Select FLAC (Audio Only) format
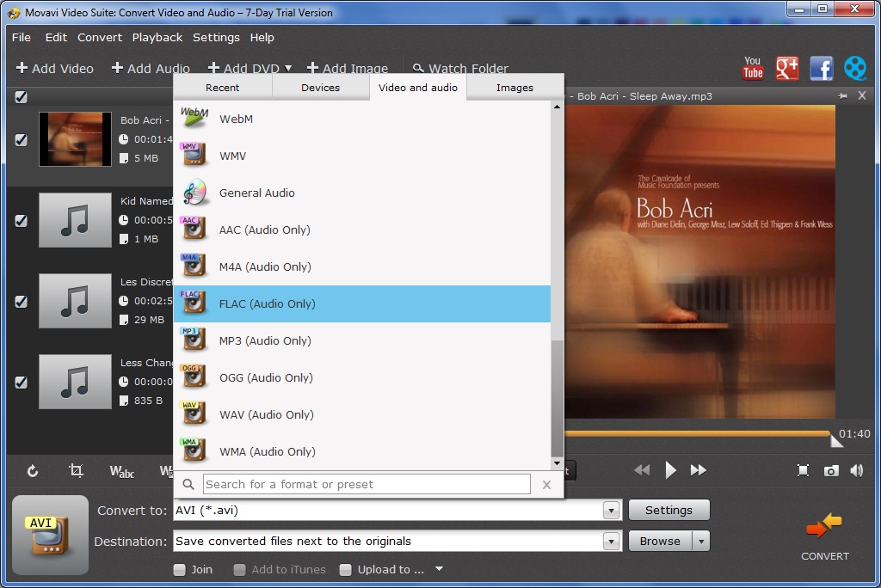 click(x=362, y=303)
